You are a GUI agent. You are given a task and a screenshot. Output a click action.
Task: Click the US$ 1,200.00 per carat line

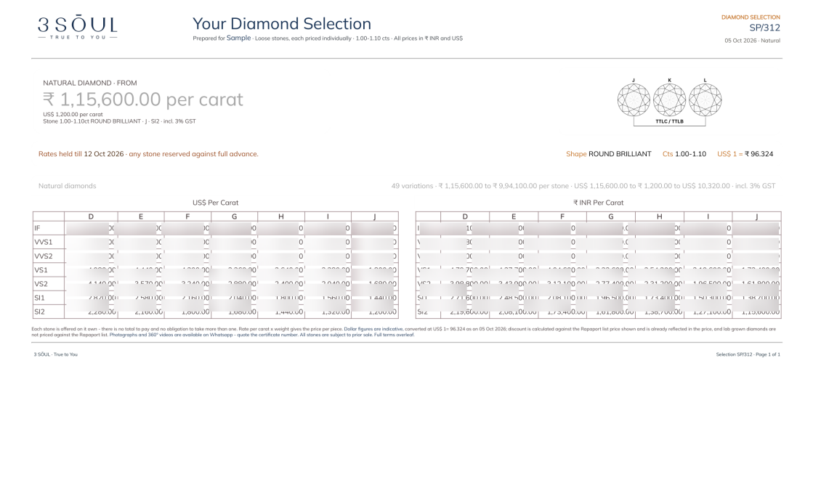coord(73,115)
